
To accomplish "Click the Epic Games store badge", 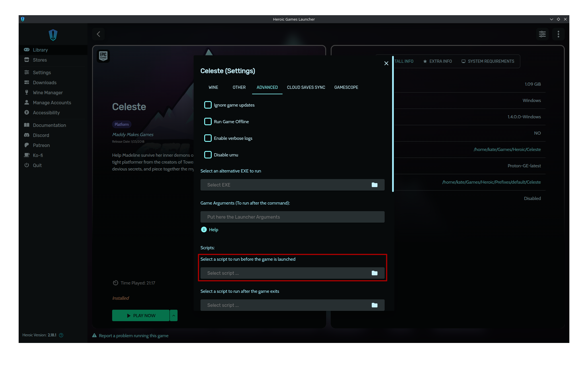I will (x=103, y=56).
